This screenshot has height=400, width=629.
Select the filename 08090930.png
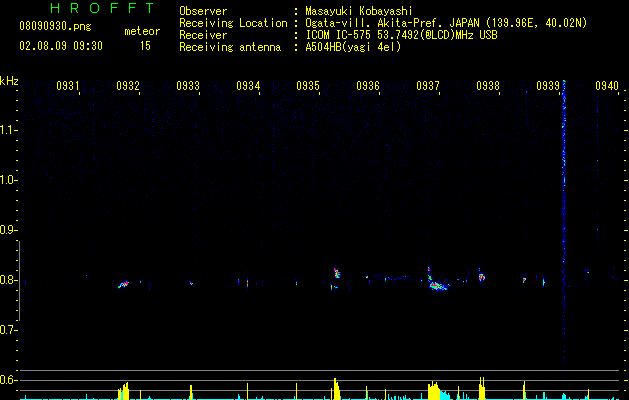pyautogui.click(x=55, y=27)
